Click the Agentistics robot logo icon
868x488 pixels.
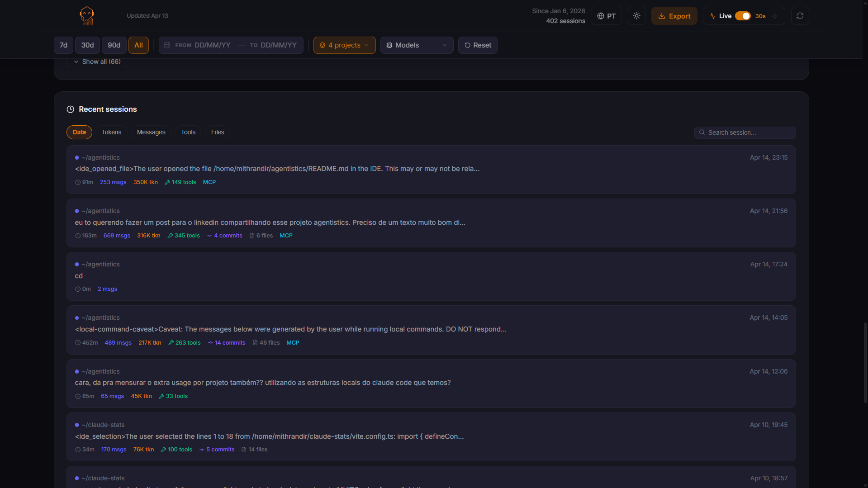[x=86, y=16]
